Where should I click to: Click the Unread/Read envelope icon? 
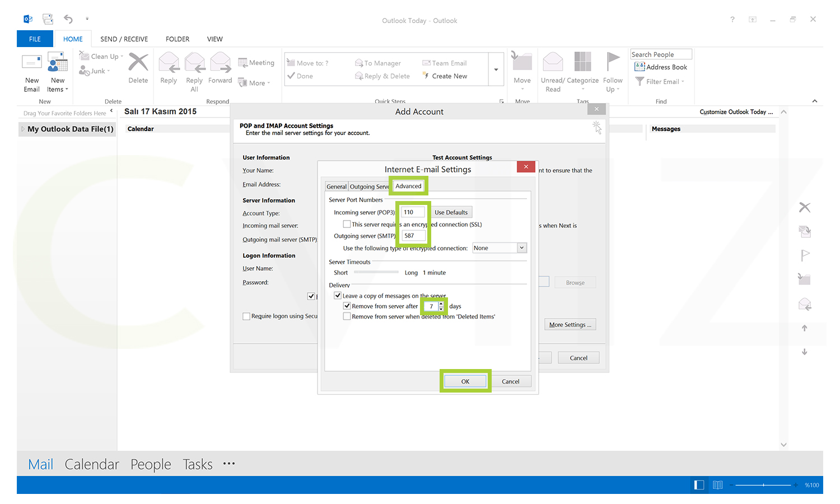(553, 62)
